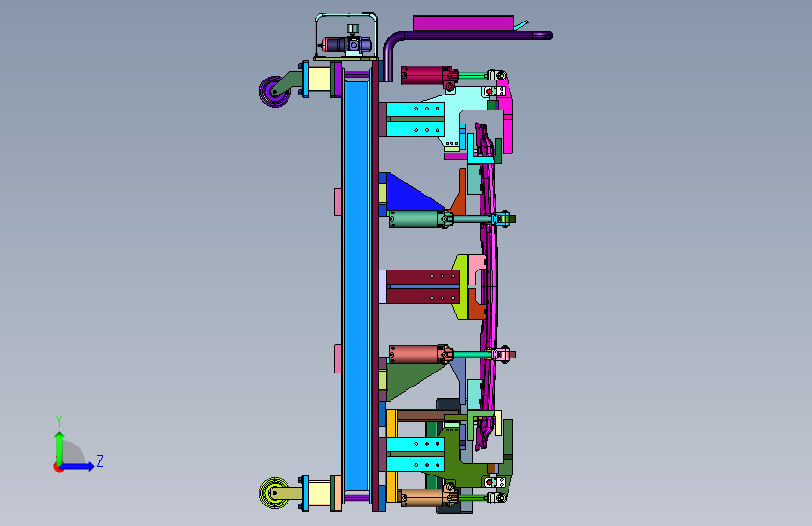Select the dark red pneumatic cylinder at the top
Viewport: 812px width, 526px height.
[427, 76]
